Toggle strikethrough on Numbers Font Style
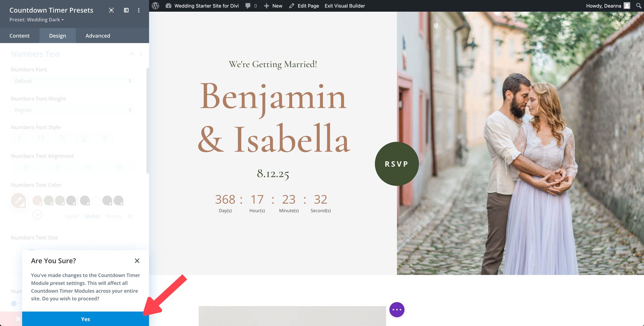The height and width of the screenshot is (326, 644). click(x=105, y=138)
